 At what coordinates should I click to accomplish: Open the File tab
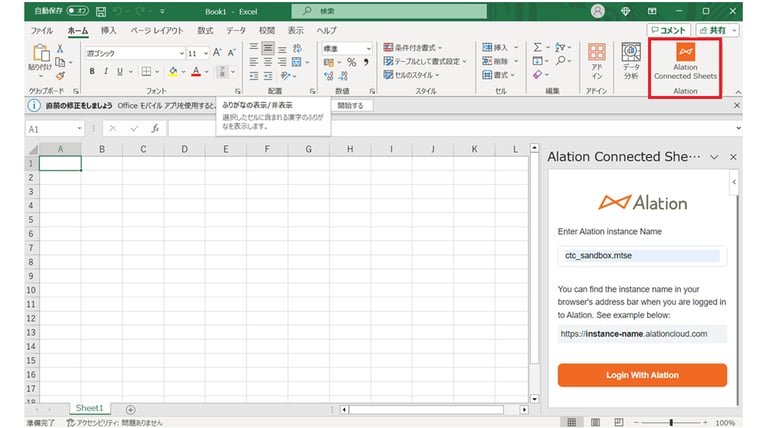(41, 30)
